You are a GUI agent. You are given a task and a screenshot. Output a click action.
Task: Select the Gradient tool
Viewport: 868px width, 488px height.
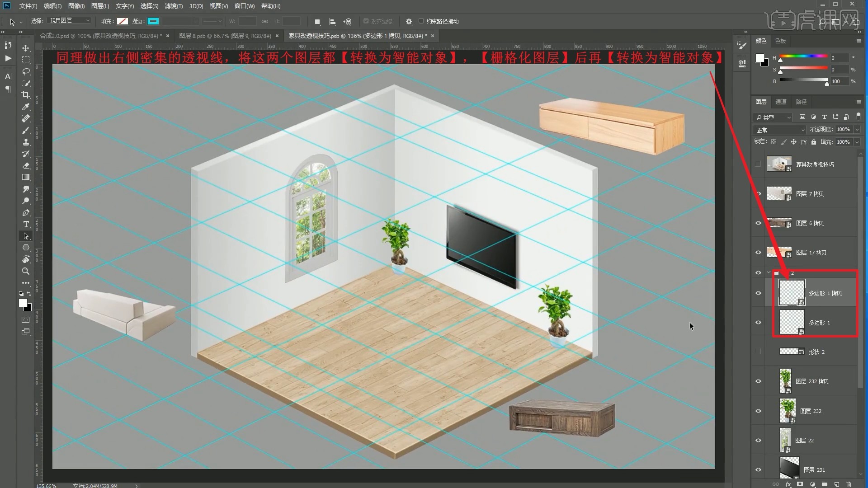(x=26, y=177)
